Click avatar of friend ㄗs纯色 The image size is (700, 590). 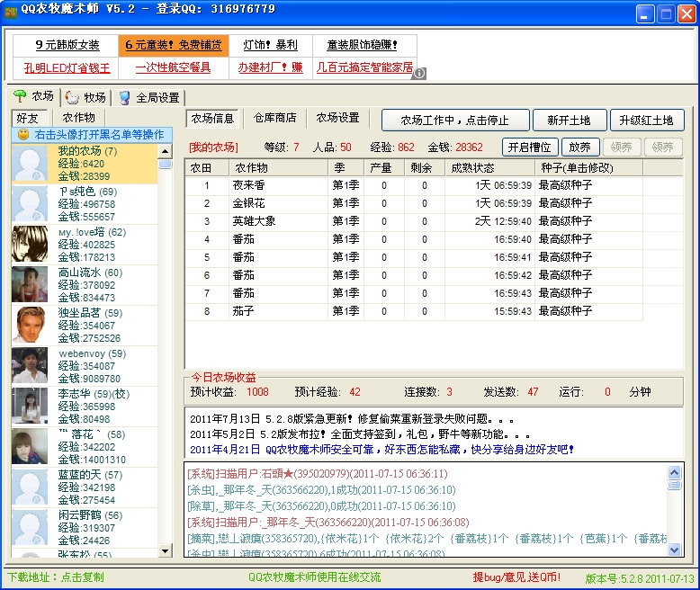(x=30, y=204)
